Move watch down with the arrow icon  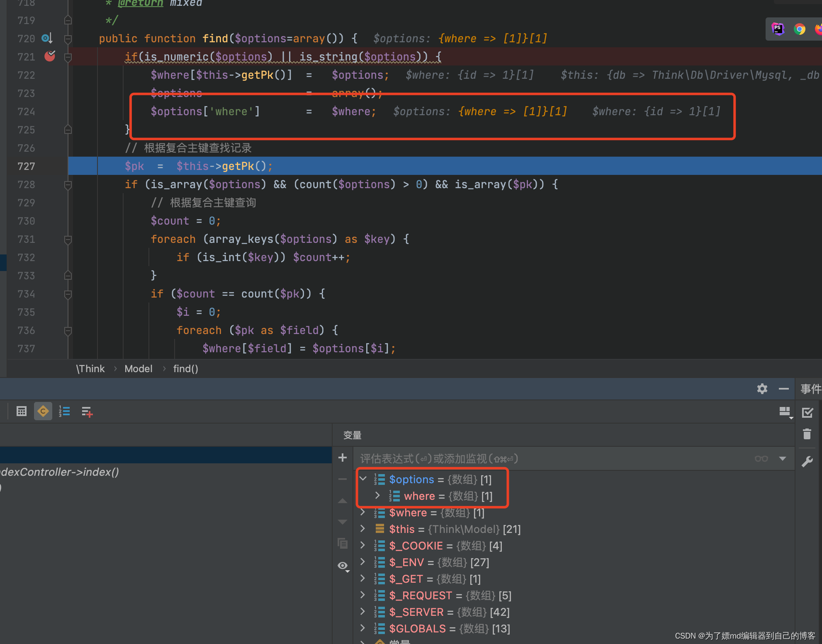click(343, 522)
